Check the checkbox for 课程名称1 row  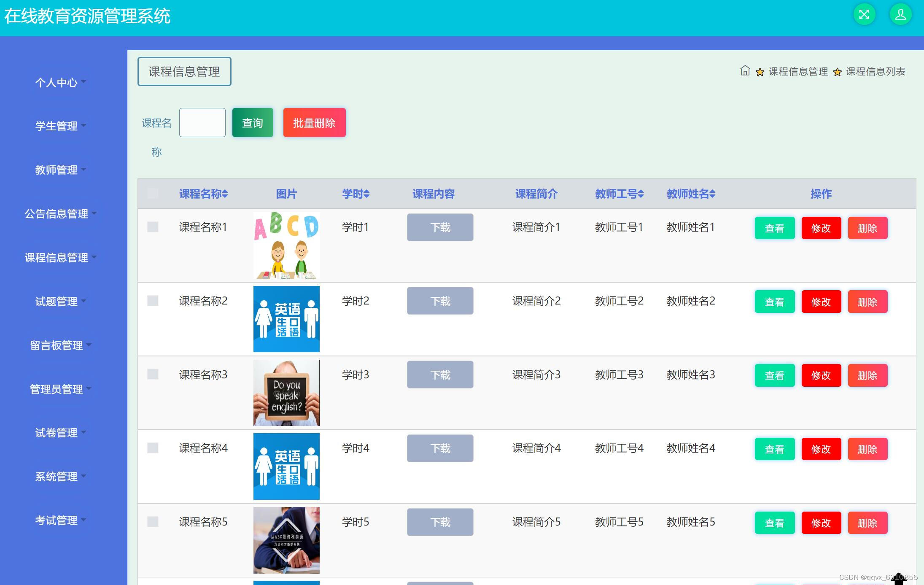tap(153, 227)
